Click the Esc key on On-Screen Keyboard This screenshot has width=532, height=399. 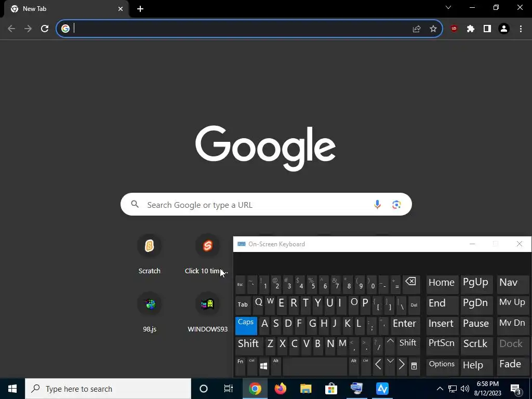240,284
